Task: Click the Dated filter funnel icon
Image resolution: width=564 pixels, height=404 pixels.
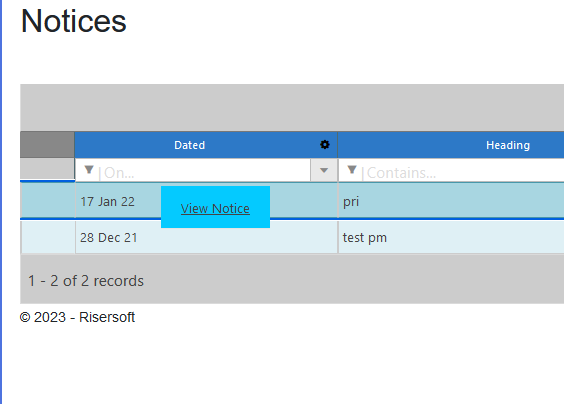Action: (x=88, y=169)
